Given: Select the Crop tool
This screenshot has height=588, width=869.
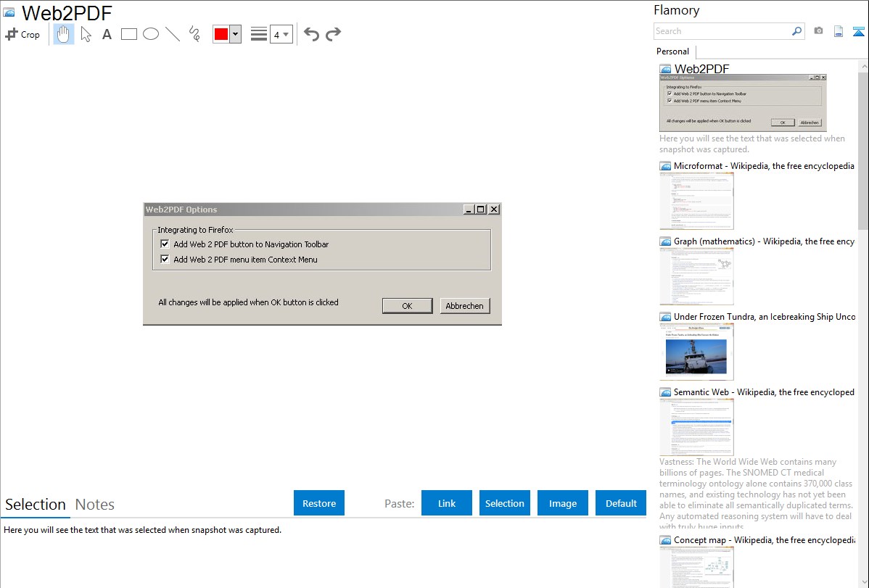Looking at the screenshot, I should (22, 34).
